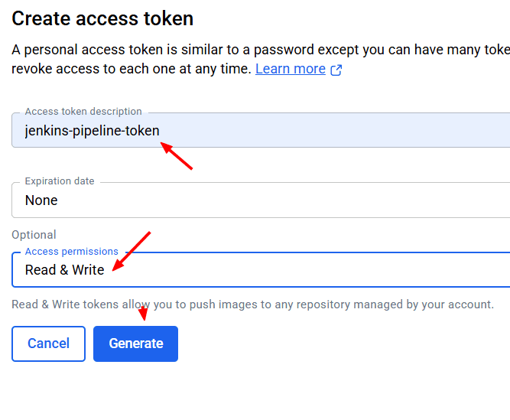This screenshot has width=510, height=420.
Task: Click Generate to create the token
Action: [x=135, y=343]
